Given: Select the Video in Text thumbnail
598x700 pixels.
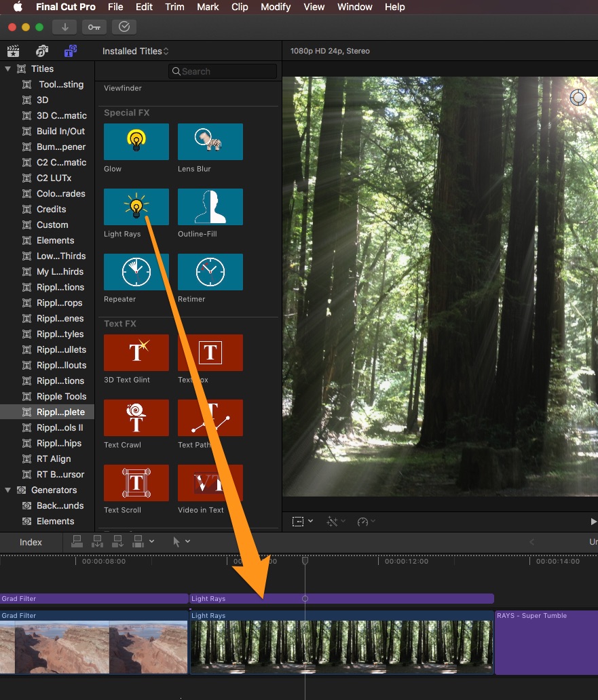Looking at the screenshot, I should (210, 483).
